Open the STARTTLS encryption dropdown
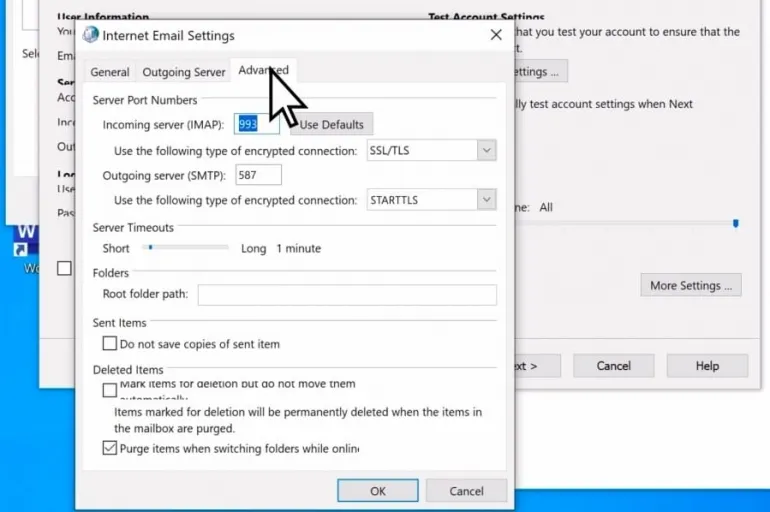Viewport: 770px width, 512px height. click(x=486, y=200)
